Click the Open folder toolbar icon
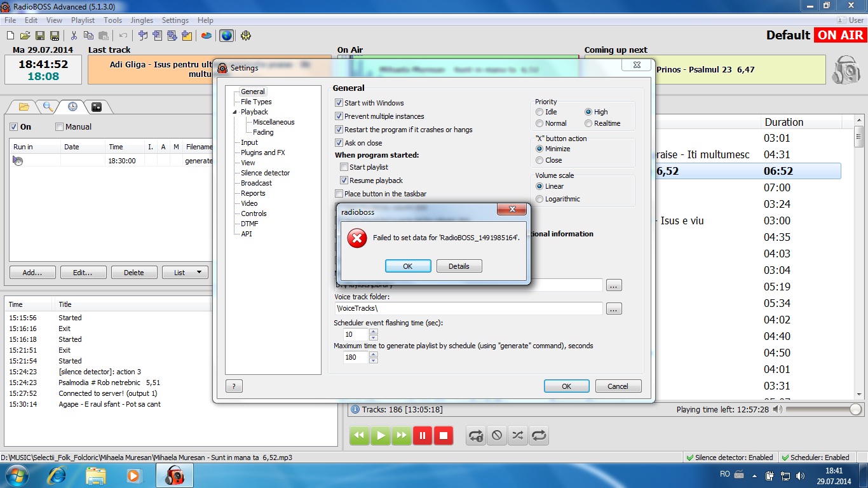This screenshot has height=488, width=868. tap(25, 36)
